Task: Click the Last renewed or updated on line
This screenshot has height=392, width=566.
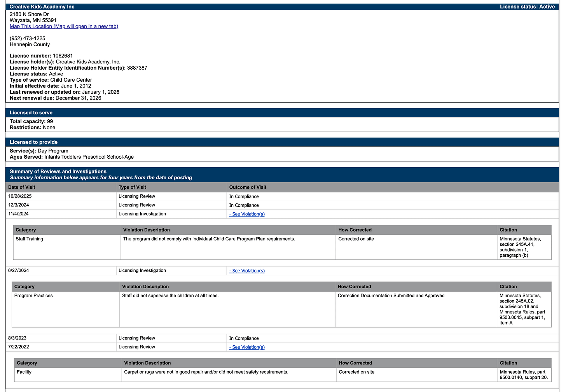Action: pos(65,92)
